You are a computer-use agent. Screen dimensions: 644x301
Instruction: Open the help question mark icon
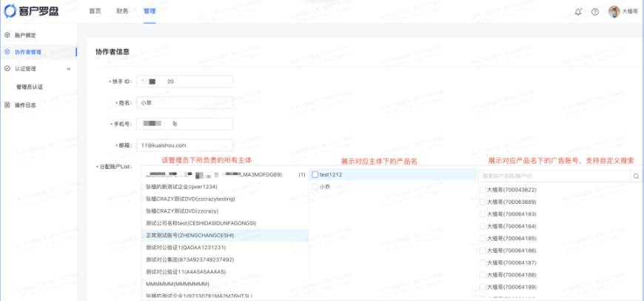[x=594, y=12]
